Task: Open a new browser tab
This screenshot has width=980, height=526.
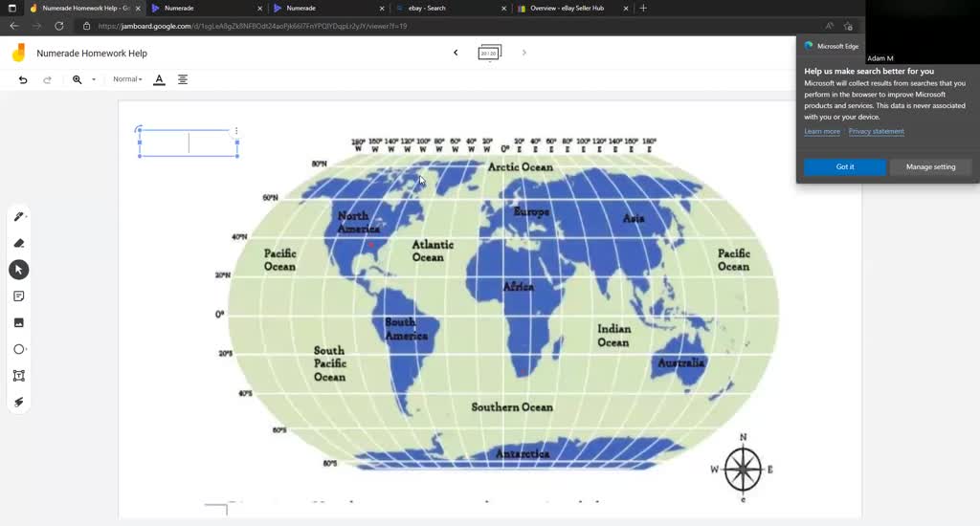Action: tap(643, 8)
